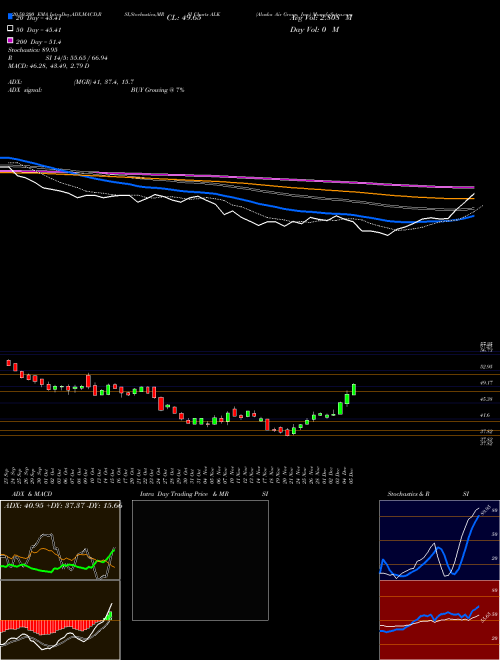500x660 pixels.
Task: Click the red RSI chart panel
Action: pos(439,620)
